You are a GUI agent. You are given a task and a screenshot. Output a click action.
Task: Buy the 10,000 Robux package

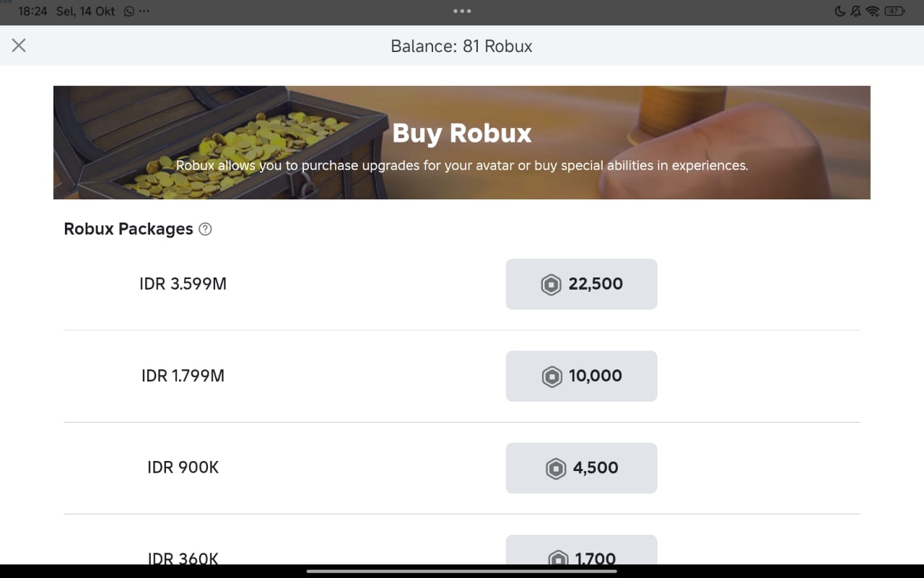pyautogui.click(x=581, y=376)
